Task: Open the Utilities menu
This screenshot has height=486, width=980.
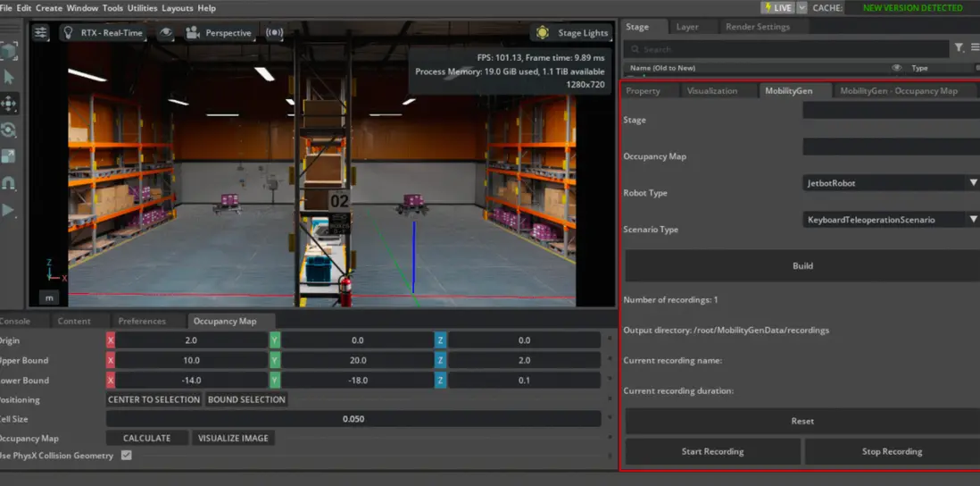Action: [x=142, y=8]
